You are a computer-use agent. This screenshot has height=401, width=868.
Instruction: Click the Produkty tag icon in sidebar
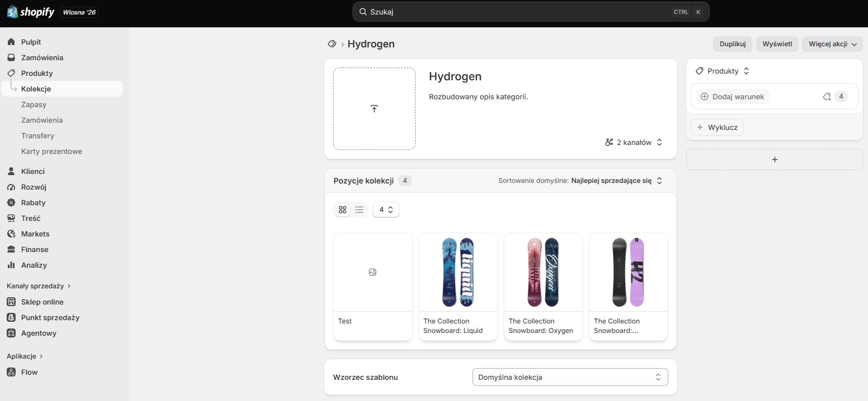tap(11, 73)
